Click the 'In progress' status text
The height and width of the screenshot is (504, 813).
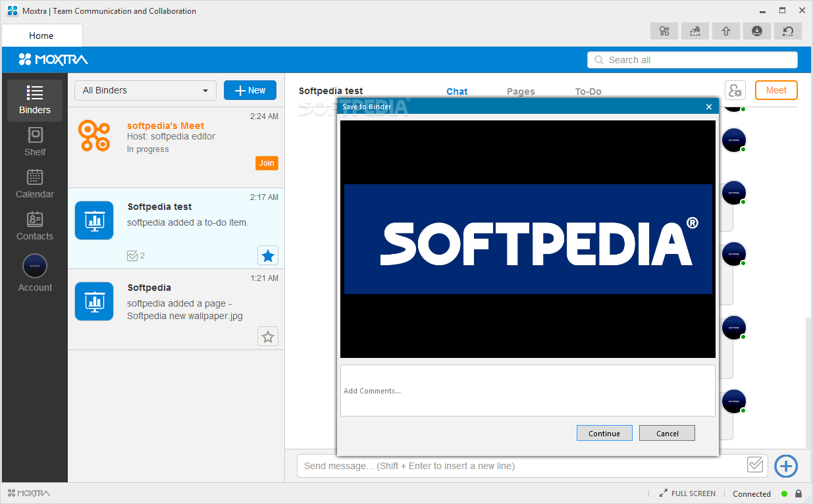[x=148, y=149]
